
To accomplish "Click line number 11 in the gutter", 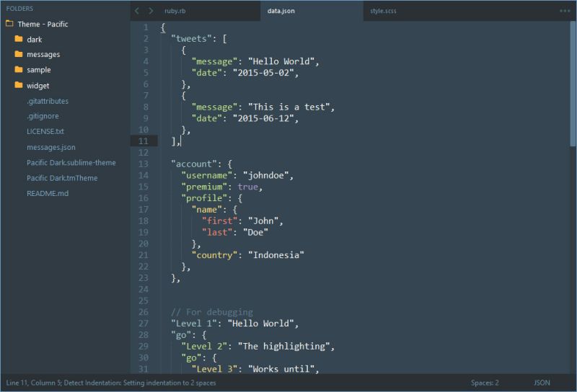I will pos(143,141).
